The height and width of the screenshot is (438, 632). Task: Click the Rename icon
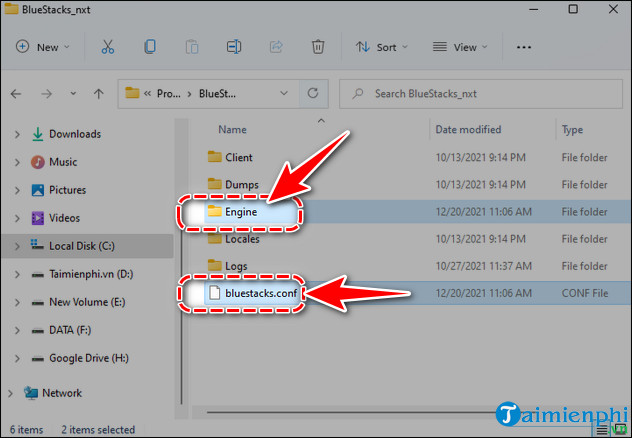pos(234,47)
